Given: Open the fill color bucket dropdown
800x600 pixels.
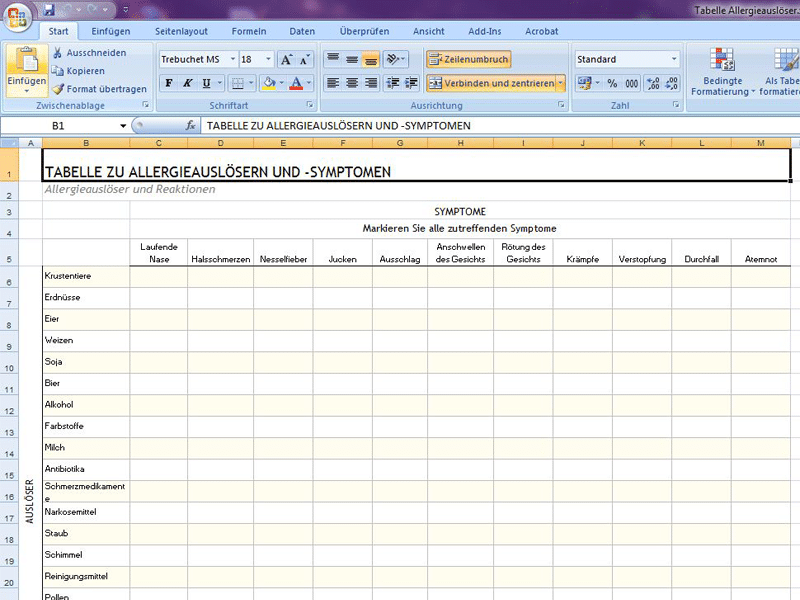Looking at the screenshot, I should [x=281, y=84].
